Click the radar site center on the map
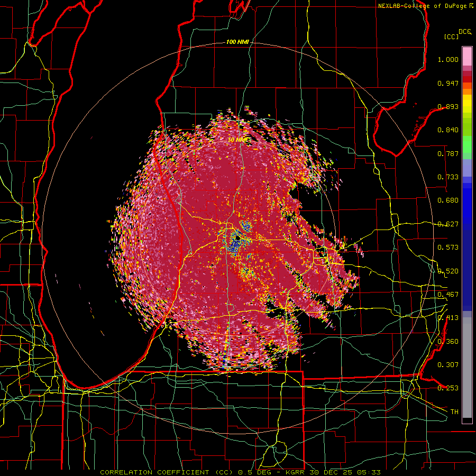 pos(237,239)
